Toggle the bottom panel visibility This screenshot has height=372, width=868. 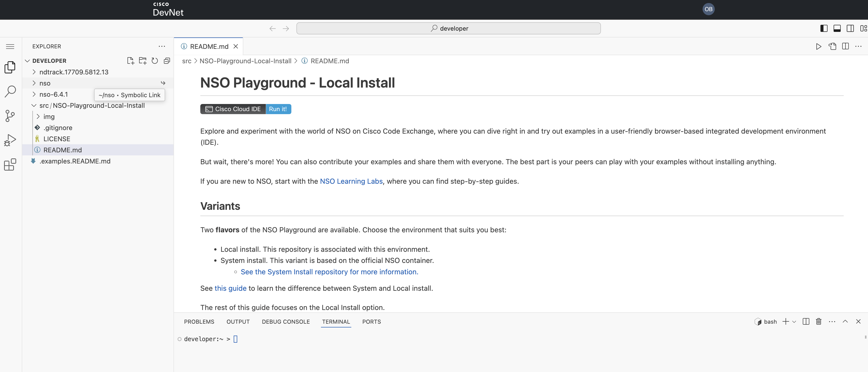[837, 28]
